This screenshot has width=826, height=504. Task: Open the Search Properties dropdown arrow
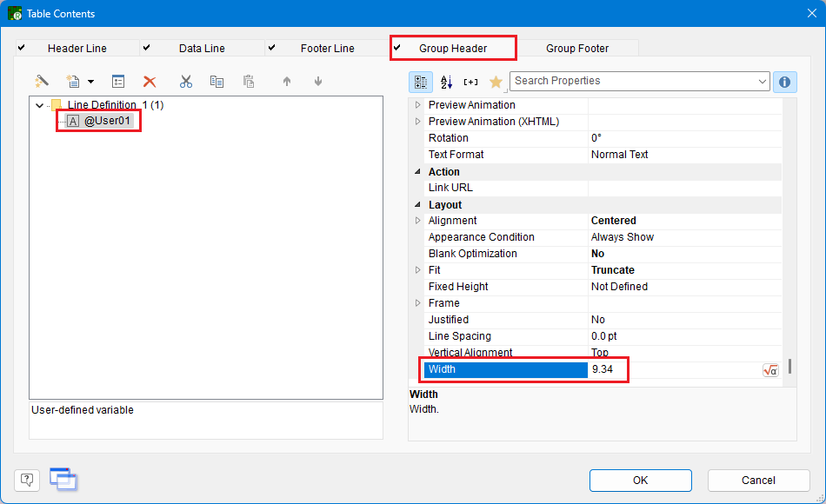coord(762,82)
